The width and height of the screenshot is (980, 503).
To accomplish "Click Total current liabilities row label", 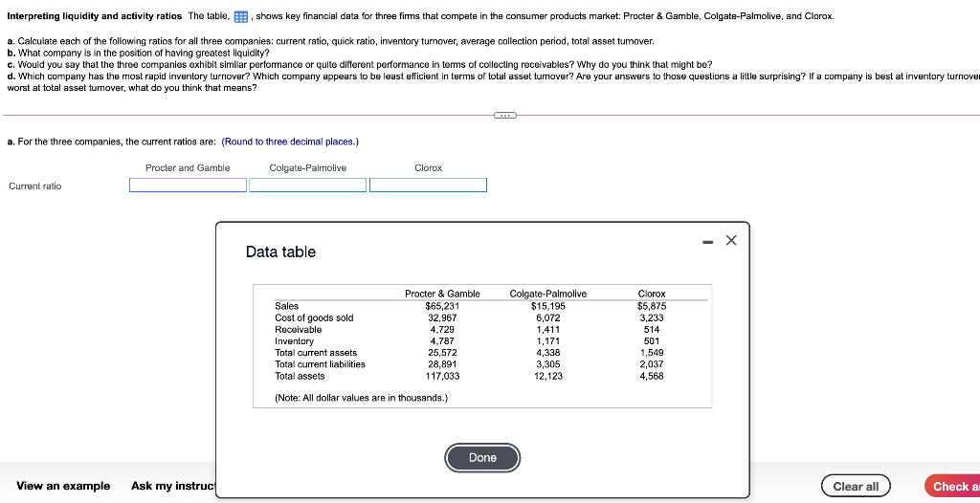I will pyautogui.click(x=320, y=364).
